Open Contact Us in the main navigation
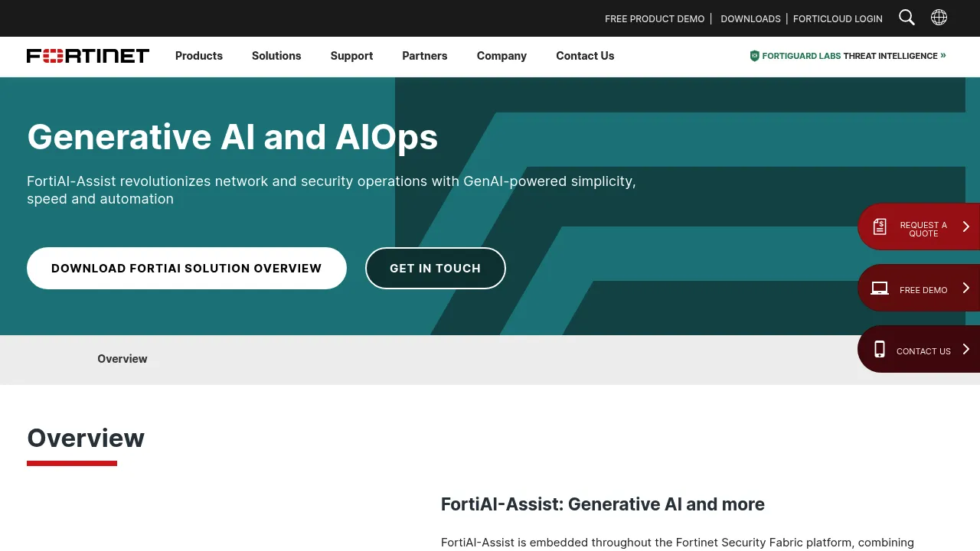 pos(585,56)
